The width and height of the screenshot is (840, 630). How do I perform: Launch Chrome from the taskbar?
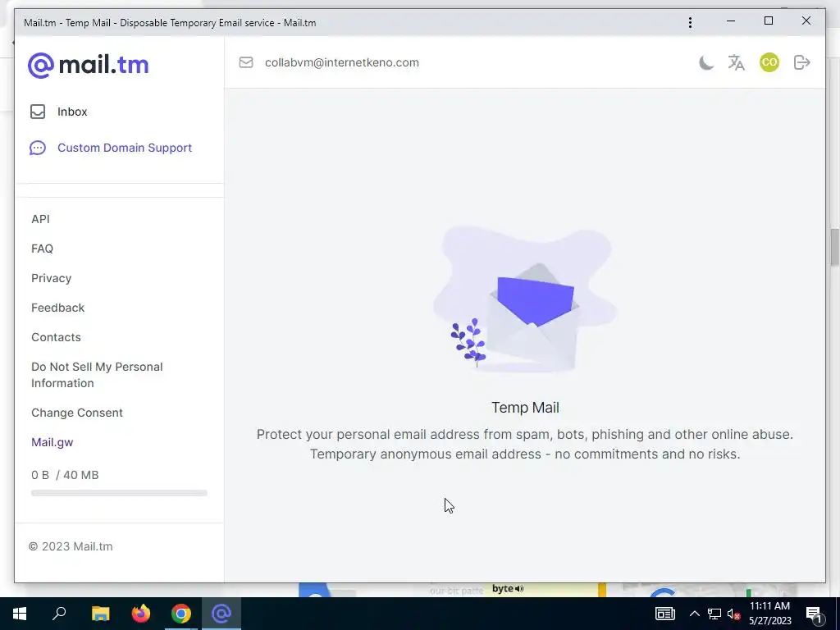click(181, 614)
